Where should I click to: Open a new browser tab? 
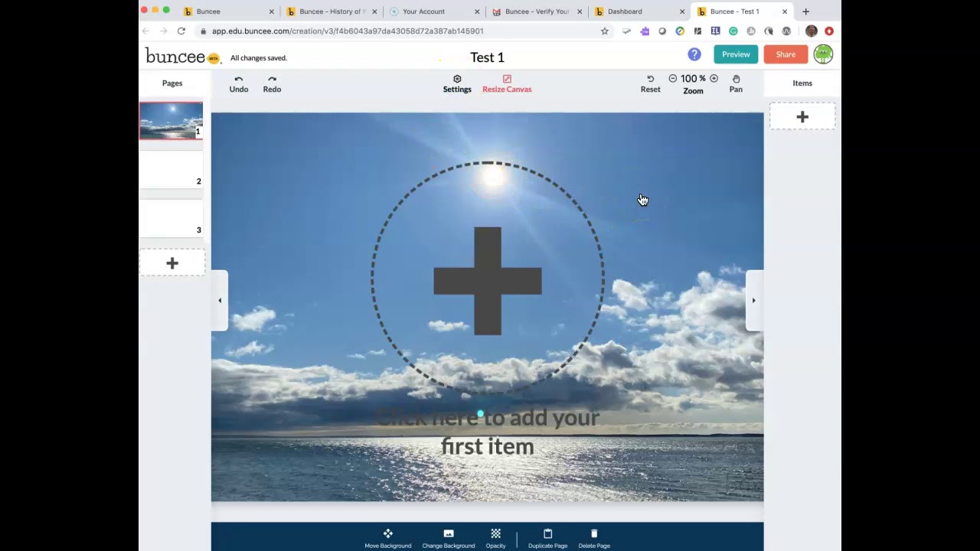pyautogui.click(x=805, y=11)
